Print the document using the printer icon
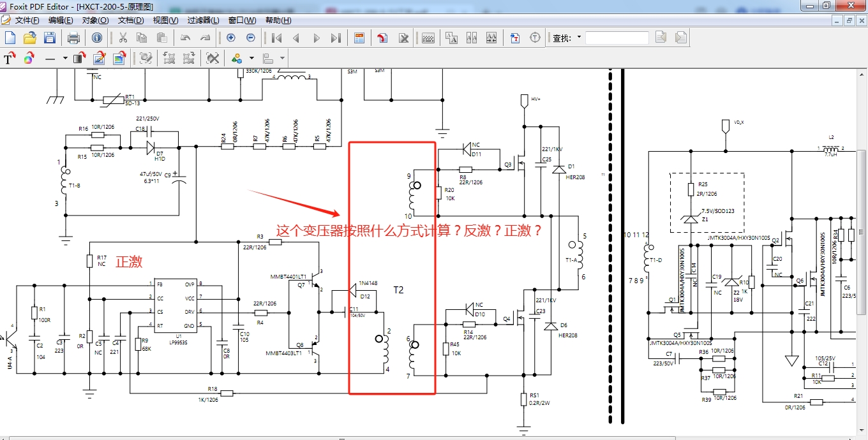868x440 pixels. (73, 38)
